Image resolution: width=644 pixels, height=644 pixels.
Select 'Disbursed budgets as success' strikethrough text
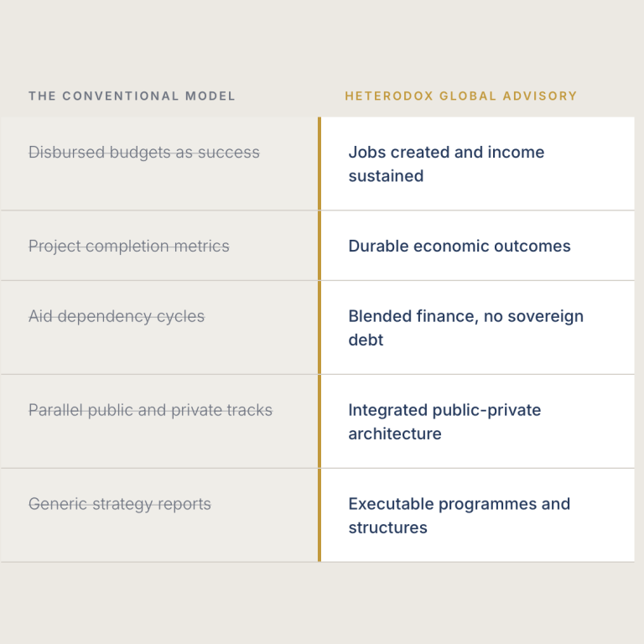(x=144, y=153)
